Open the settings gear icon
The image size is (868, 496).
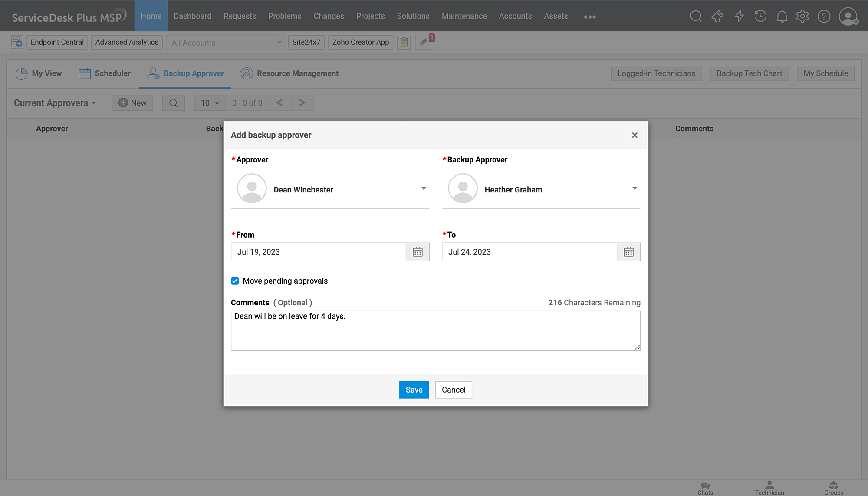tap(802, 17)
